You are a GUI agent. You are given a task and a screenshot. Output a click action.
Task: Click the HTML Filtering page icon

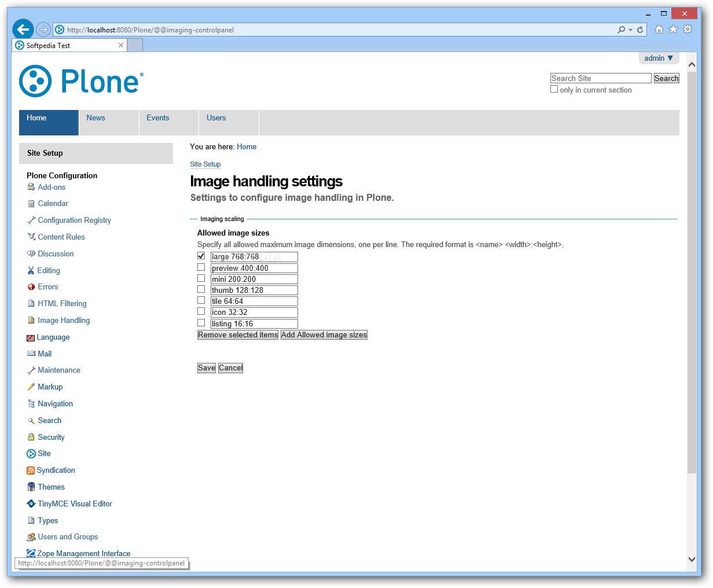point(31,303)
